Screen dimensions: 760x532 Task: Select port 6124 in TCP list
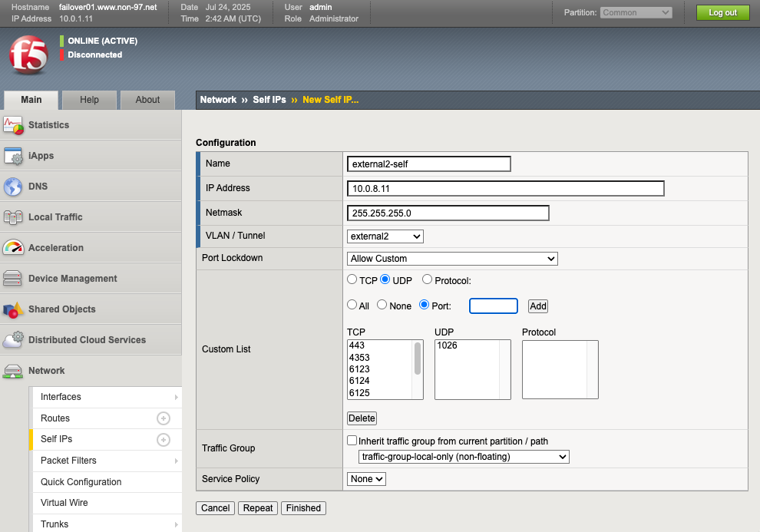point(379,381)
